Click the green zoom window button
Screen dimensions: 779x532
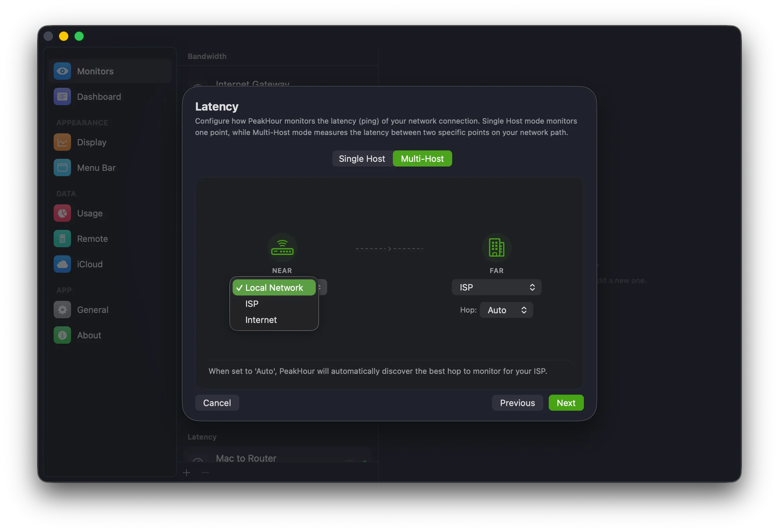click(79, 36)
